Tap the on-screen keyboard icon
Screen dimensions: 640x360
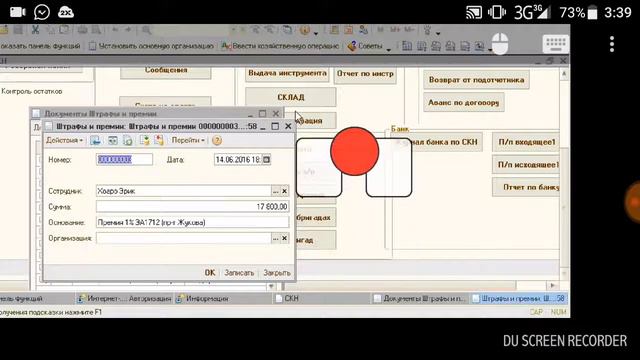click(x=556, y=44)
